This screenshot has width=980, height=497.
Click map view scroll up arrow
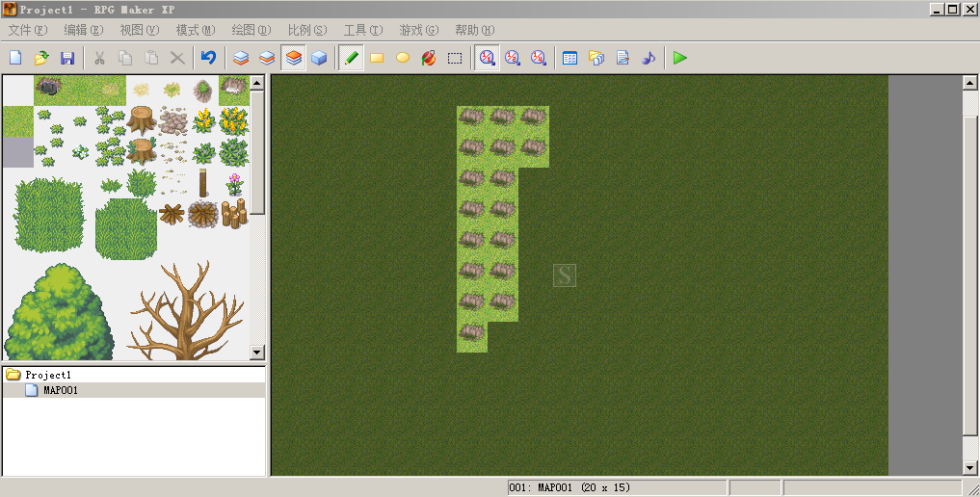click(970, 83)
